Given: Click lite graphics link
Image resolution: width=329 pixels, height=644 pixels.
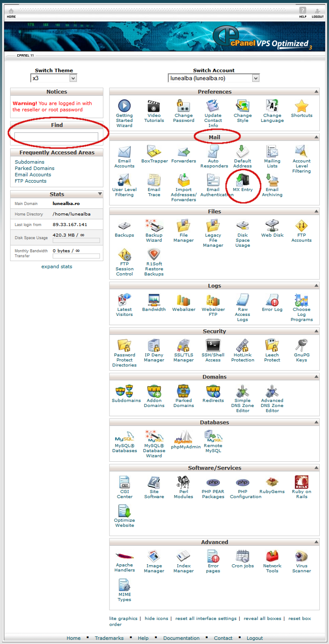Looking at the screenshot, I should (123, 619).
